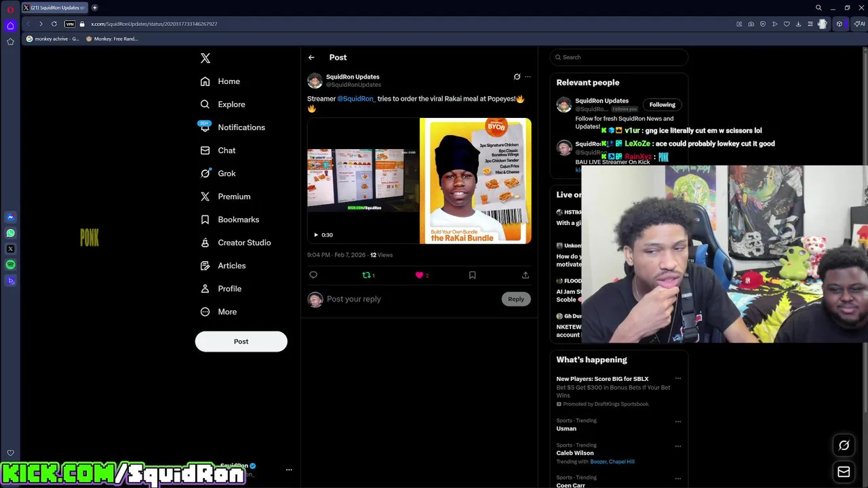The height and width of the screenshot is (488, 868).
Task: Open the post's three-dot options menu
Action: pos(528,77)
